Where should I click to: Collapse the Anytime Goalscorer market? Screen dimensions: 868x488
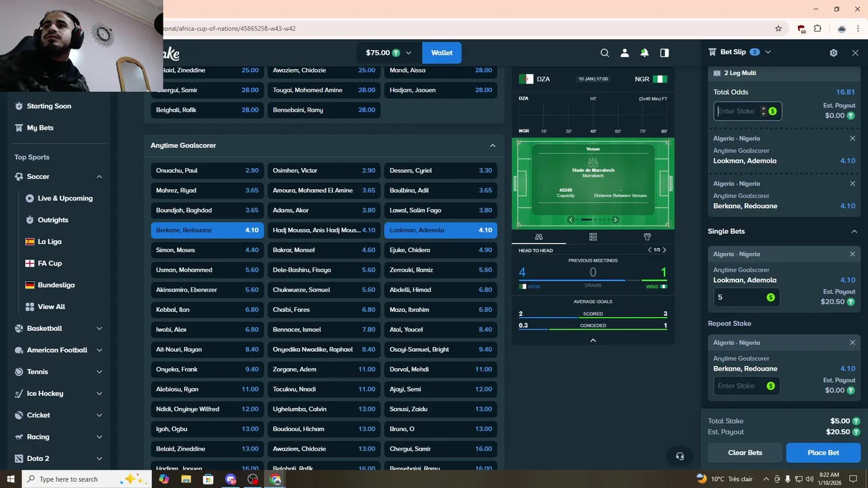[x=492, y=145]
